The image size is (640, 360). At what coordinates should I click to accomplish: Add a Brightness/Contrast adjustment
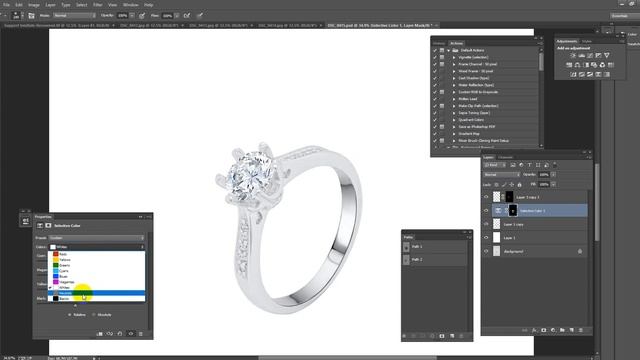pyautogui.click(x=573, y=56)
